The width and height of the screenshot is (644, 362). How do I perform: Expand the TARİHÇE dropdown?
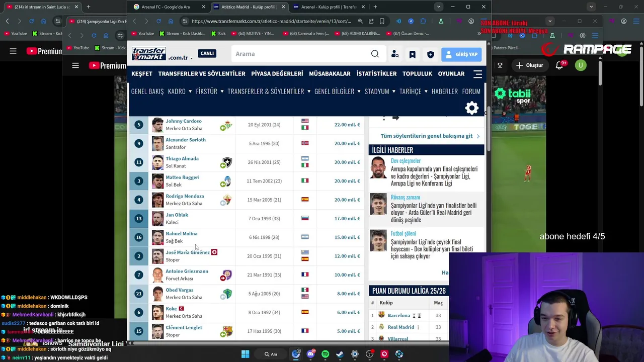(x=426, y=92)
